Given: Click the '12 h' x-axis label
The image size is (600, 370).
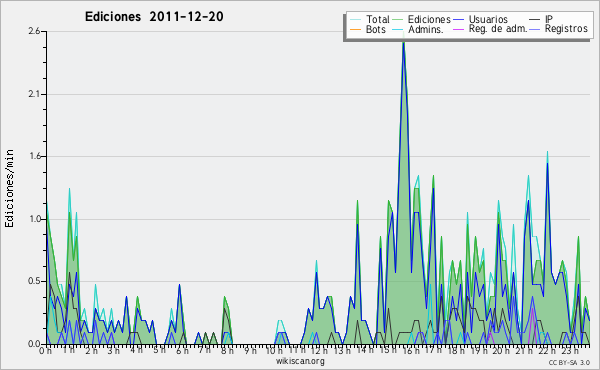Looking at the screenshot, I should click(319, 350).
